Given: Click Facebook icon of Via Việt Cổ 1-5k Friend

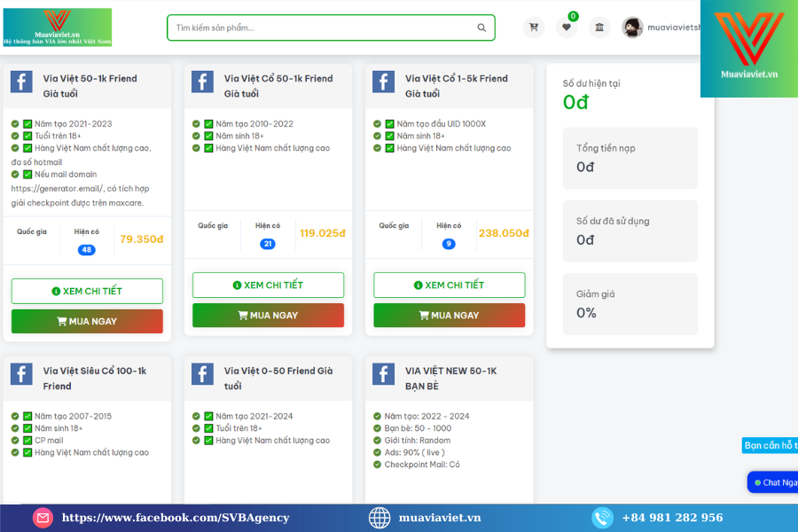Looking at the screenshot, I should point(384,82).
